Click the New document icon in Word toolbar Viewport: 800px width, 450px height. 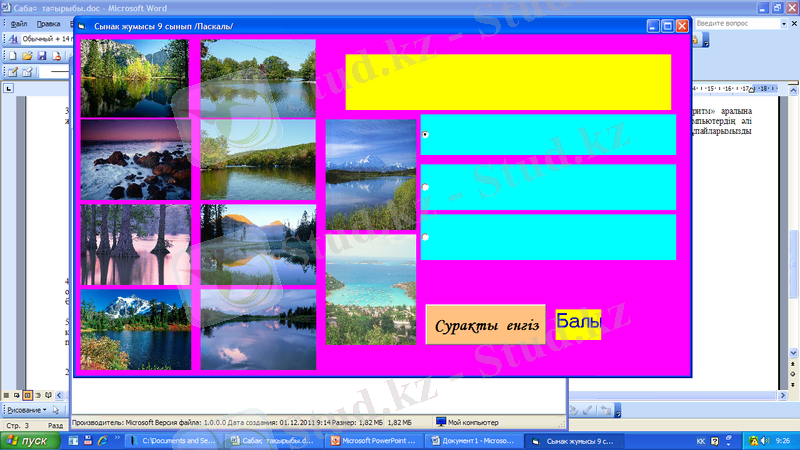12,56
